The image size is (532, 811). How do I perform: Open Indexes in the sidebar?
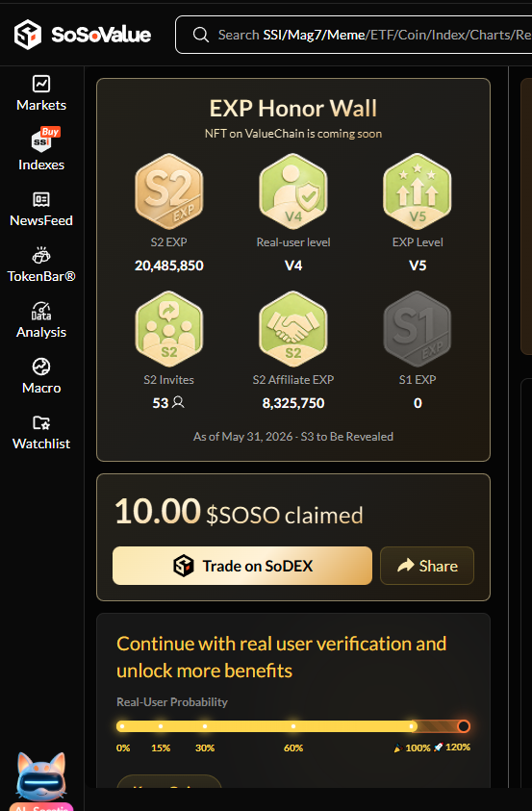pos(41,150)
